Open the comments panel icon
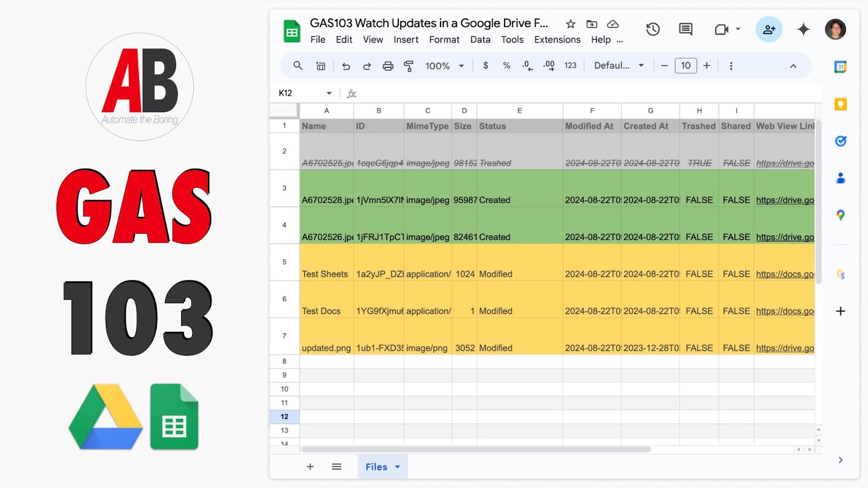The image size is (868, 488). pos(686,29)
